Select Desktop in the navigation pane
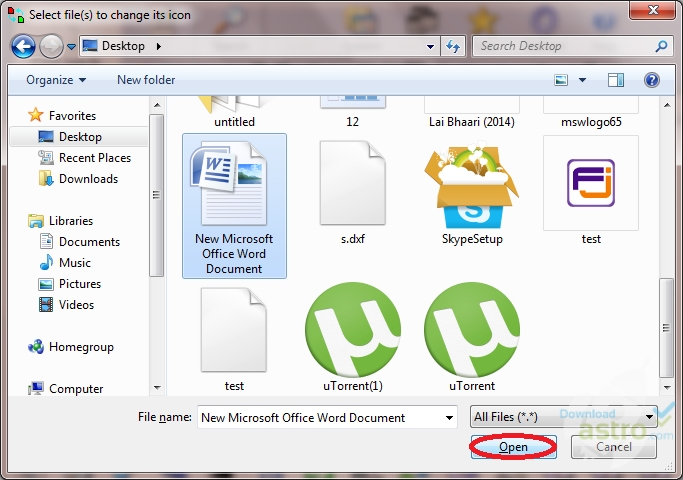Viewport: 683px width, 480px height. click(x=80, y=137)
